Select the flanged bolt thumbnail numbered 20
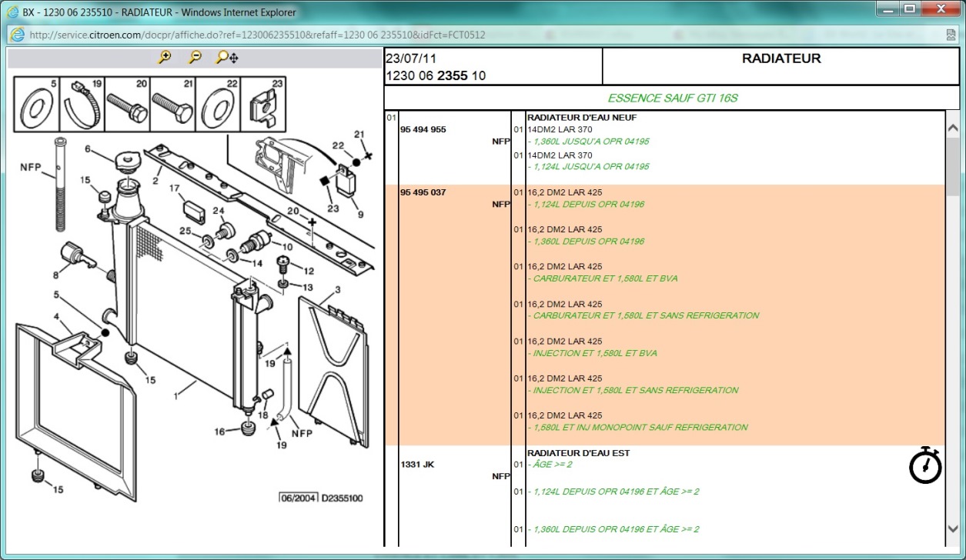Screen dimensions: 966x560 pyautogui.click(x=127, y=105)
